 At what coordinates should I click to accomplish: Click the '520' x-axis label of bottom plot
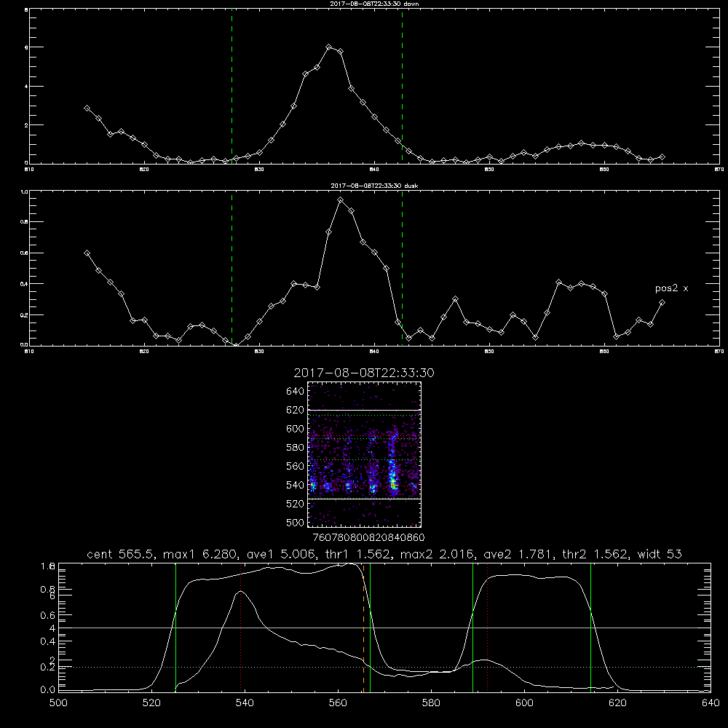tap(151, 703)
